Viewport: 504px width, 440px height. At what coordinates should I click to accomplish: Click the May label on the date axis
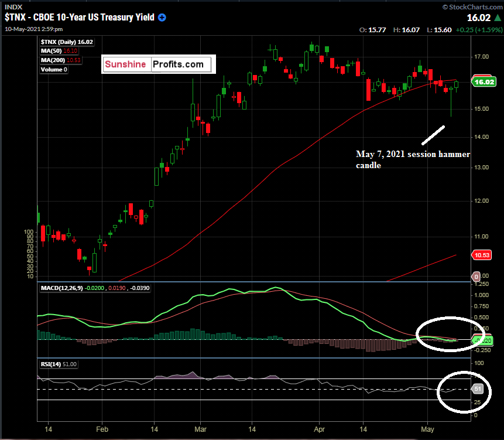coord(427,429)
